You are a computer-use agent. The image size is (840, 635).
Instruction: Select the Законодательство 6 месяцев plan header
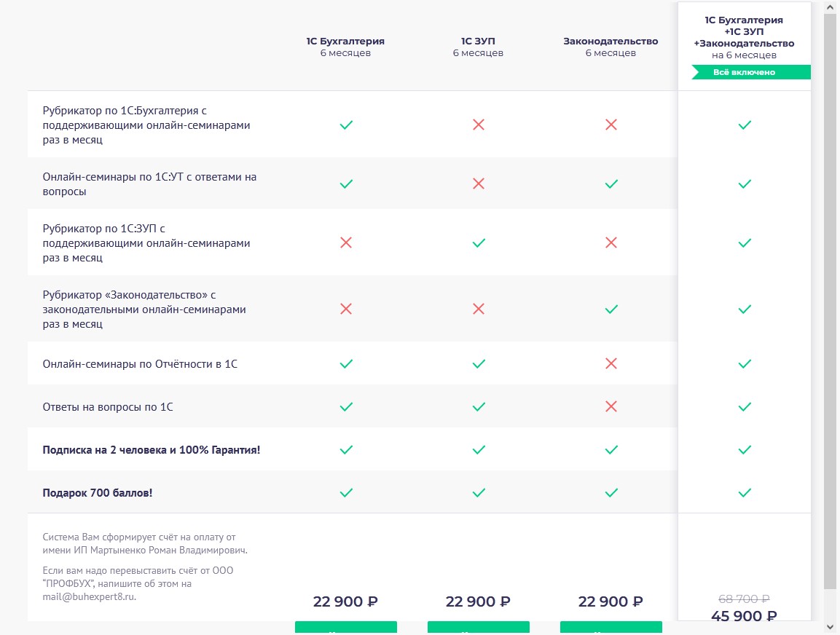coord(611,47)
